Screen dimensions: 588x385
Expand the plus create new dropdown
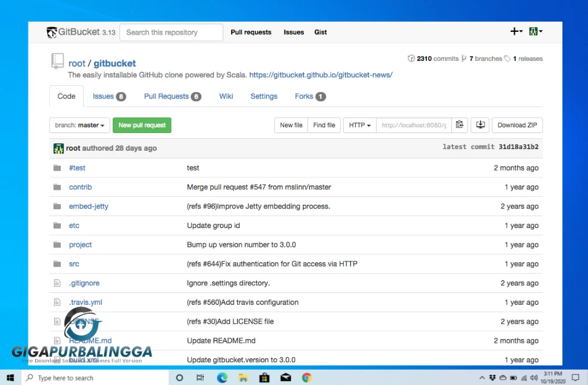(x=516, y=32)
